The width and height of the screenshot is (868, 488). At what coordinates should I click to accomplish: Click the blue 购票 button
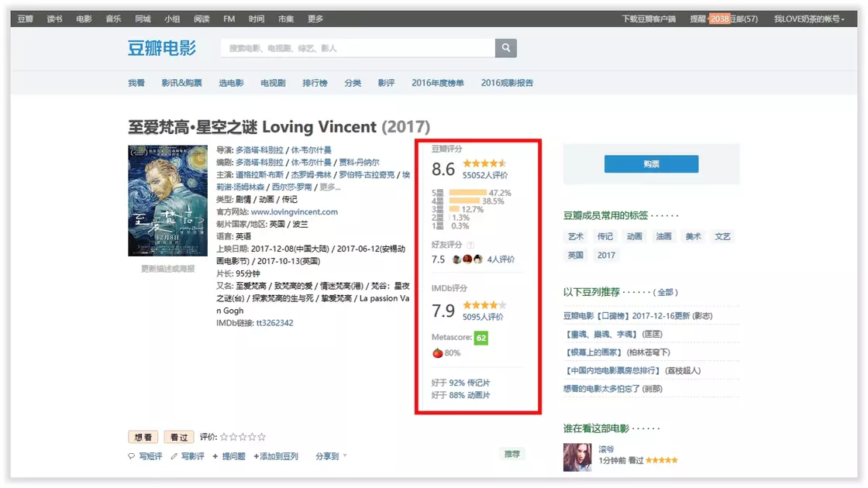pos(651,164)
